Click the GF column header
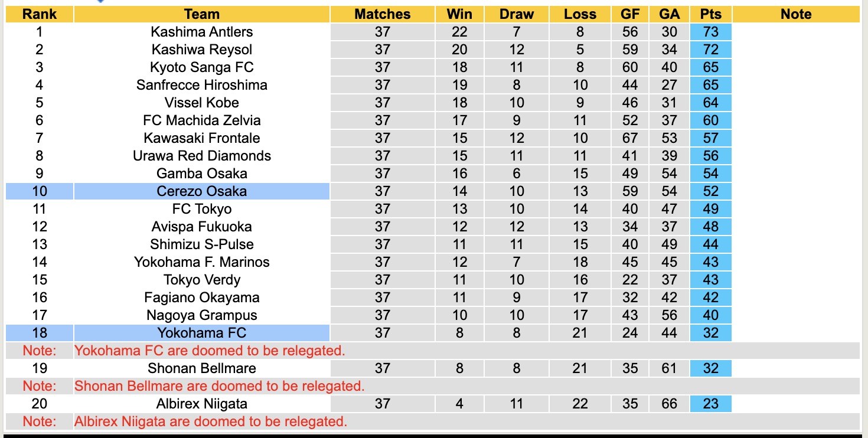Image resolution: width=868 pixels, height=438 pixels. pyautogui.click(x=630, y=14)
